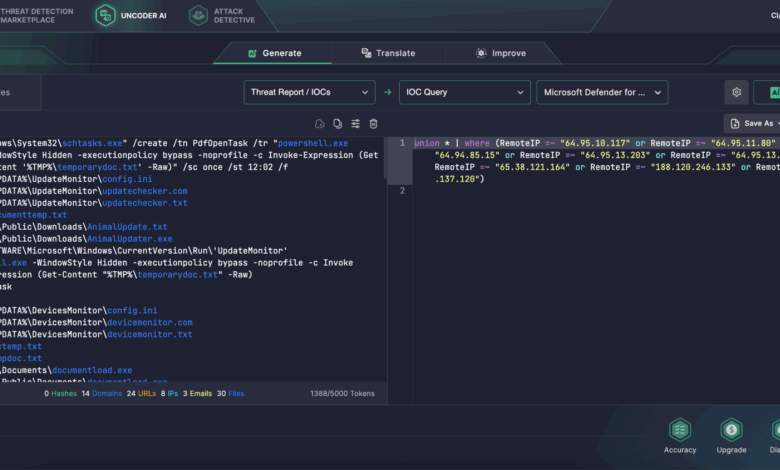Screen dimensions: 780x470
Task: Click the "64.95.10.117" IP in query
Action: pyautogui.click(x=595, y=143)
